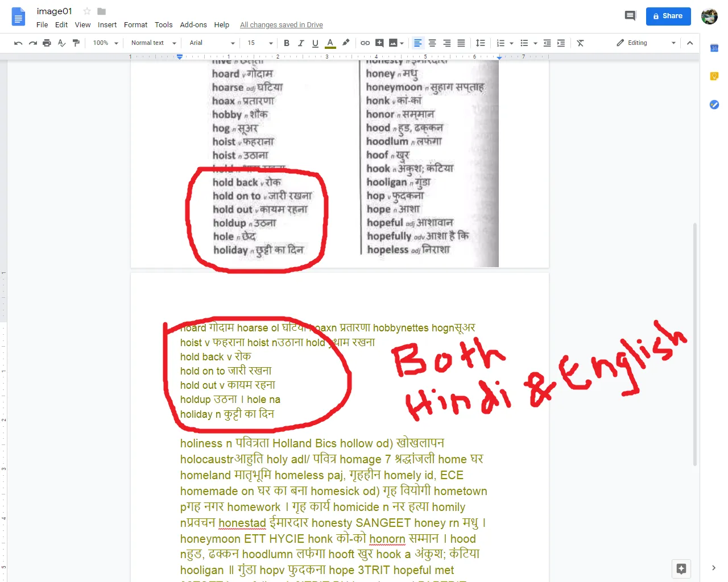
Task: Undo the last action
Action: (x=18, y=43)
